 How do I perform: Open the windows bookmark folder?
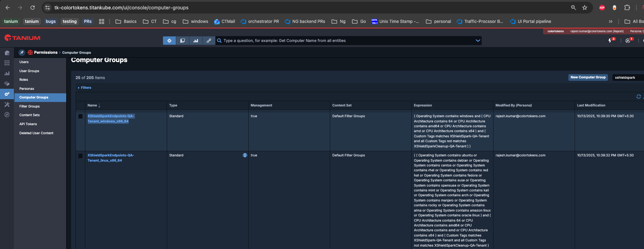pyautogui.click(x=196, y=22)
